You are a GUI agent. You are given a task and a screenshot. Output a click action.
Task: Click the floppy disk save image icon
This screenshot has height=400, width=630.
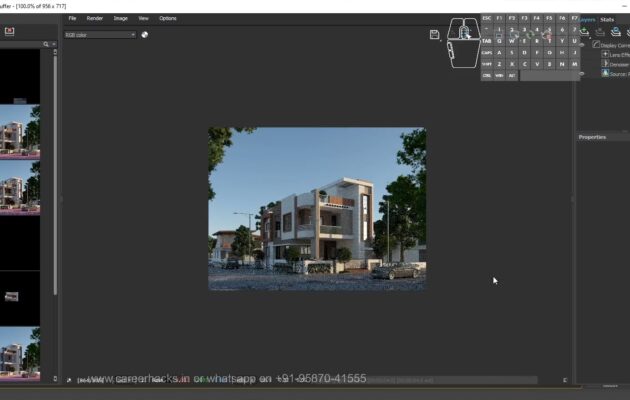coord(435,34)
